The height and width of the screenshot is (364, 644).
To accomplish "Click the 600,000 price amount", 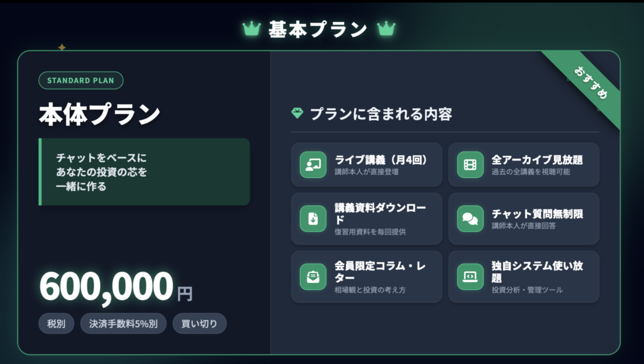I will tap(106, 288).
